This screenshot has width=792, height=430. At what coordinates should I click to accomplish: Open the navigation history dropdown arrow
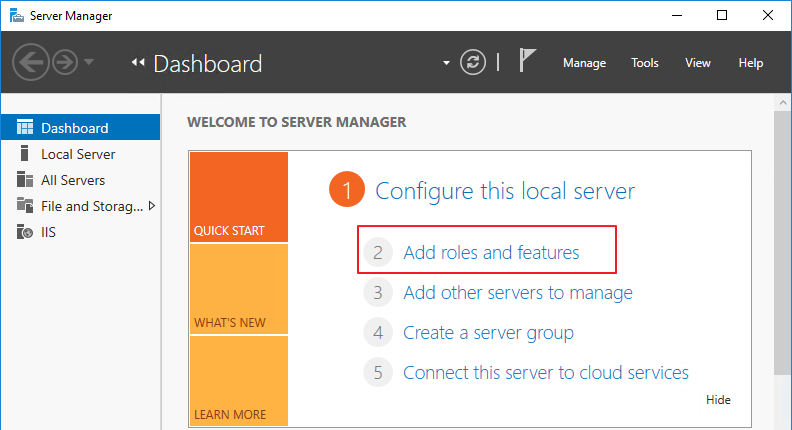coord(90,62)
